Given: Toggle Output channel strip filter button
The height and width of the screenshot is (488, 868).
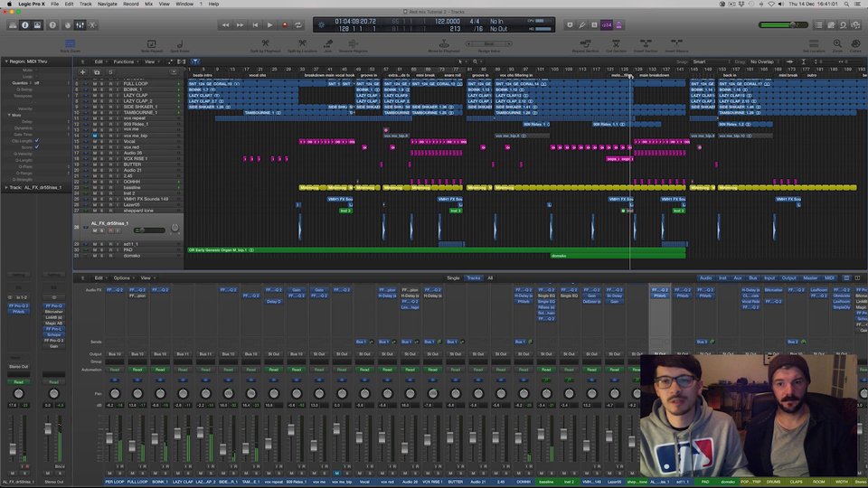Looking at the screenshot, I should click(788, 277).
